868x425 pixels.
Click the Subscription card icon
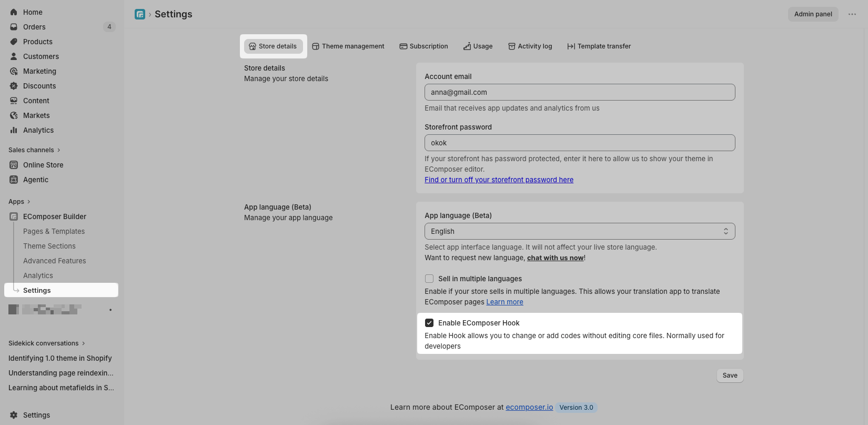coord(403,46)
